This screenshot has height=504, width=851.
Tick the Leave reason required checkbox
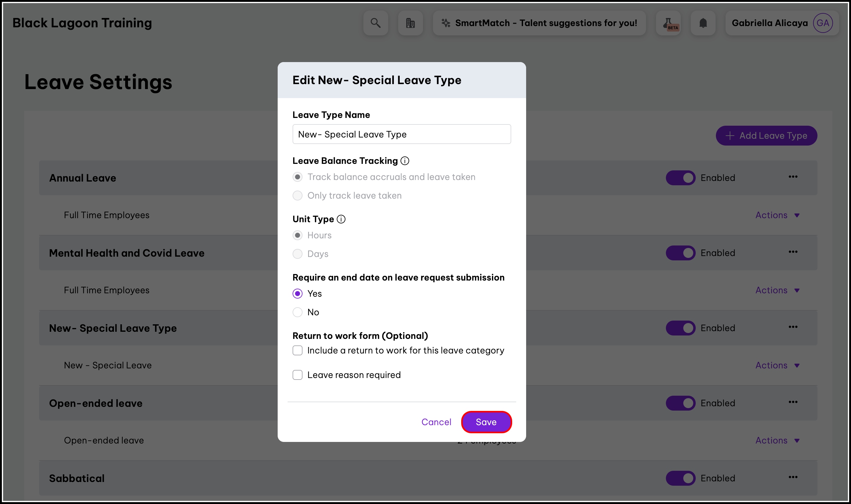point(297,375)
